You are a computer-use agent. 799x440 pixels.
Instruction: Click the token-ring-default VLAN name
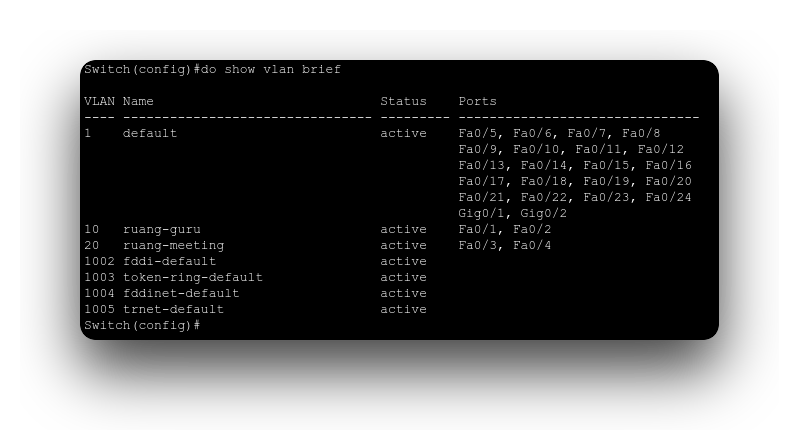click(192, 277)
